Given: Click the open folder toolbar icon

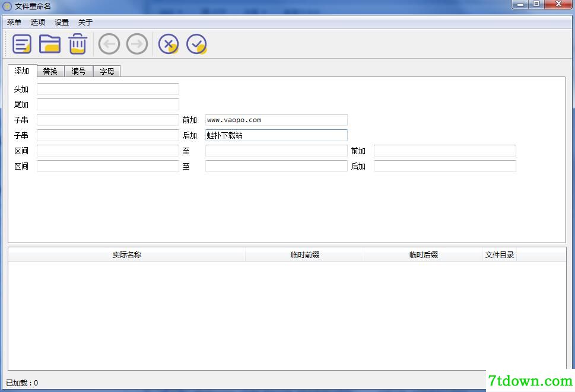Looking at the screenshot, I should tap(50, 44).
